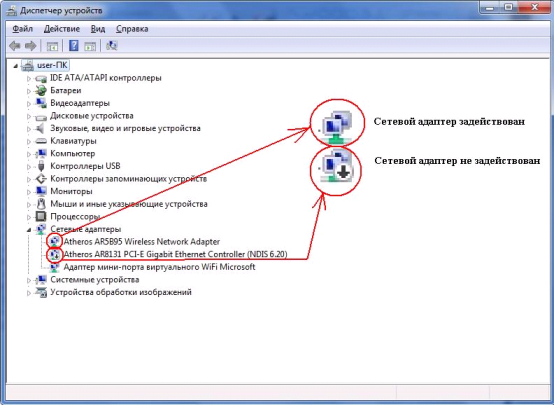This screenshot has height=405, width=554.
Task: Click the back arrow toolbar icon
Action: [x=14, y=46]
